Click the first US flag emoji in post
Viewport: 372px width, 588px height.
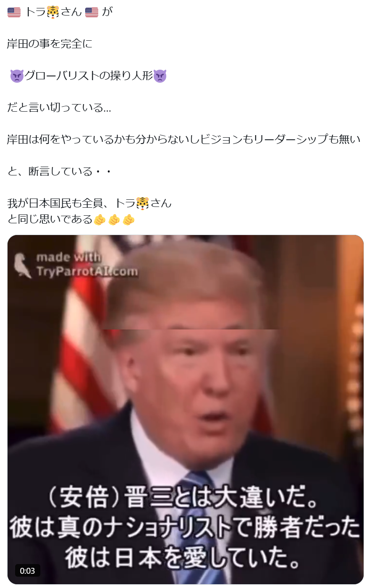pyautogui.click(x=14, y=12)
